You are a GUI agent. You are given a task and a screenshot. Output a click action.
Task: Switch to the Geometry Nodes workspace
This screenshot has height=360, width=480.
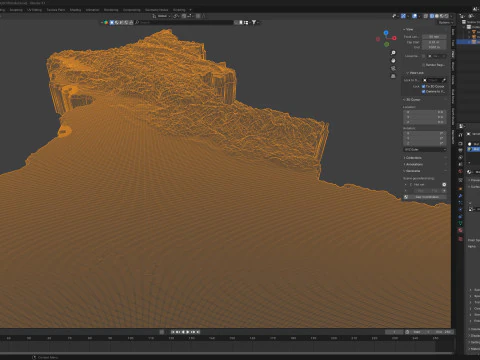click(156, 10)
